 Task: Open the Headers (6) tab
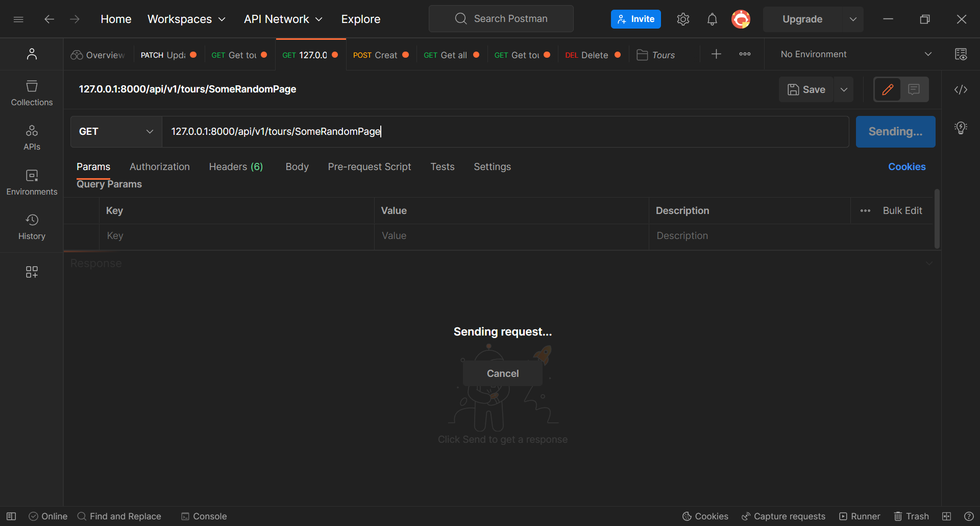pos(236,167)
